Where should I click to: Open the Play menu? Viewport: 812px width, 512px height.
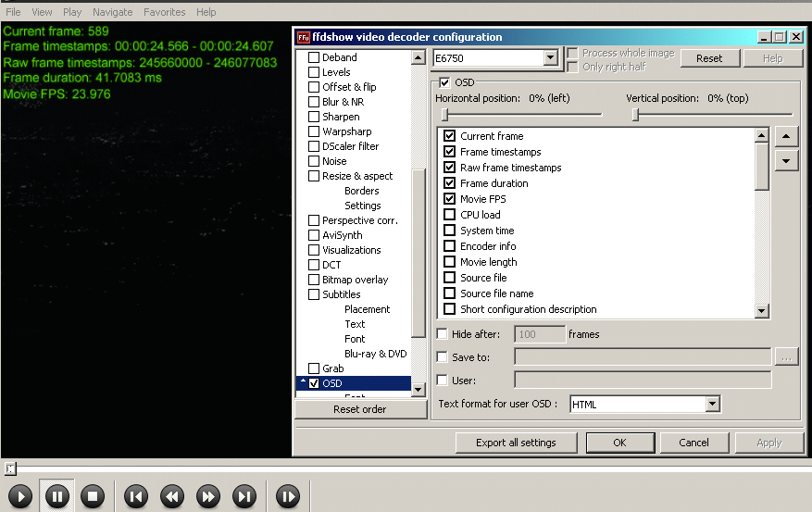pyautogui.click(x=72, y=12)
